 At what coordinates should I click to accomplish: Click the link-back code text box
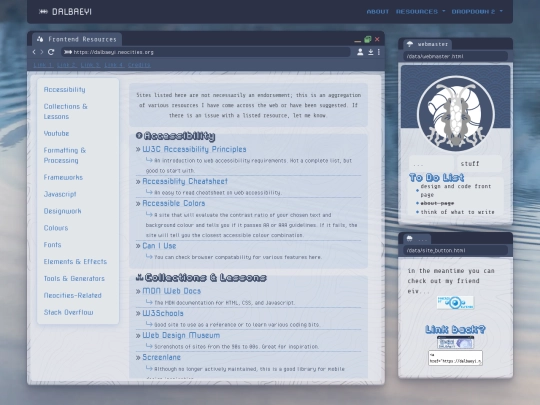pos(455,358)
